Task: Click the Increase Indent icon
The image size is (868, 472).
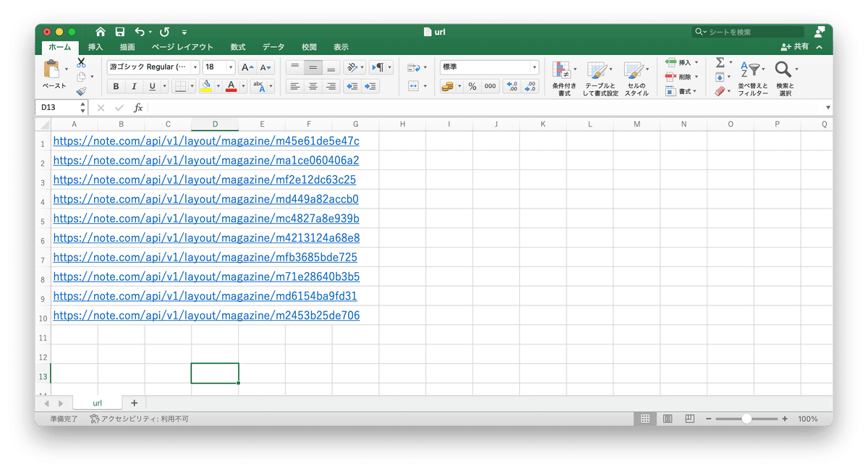Action: (x=370, y=86)
